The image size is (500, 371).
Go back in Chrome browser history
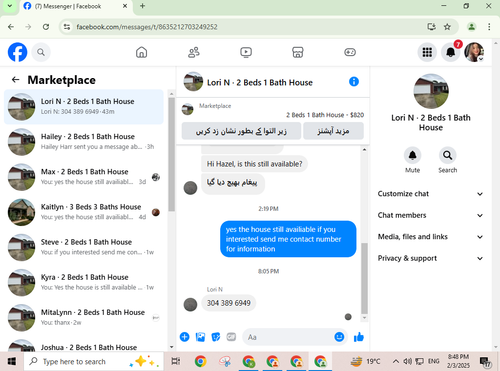click(11, 27)
